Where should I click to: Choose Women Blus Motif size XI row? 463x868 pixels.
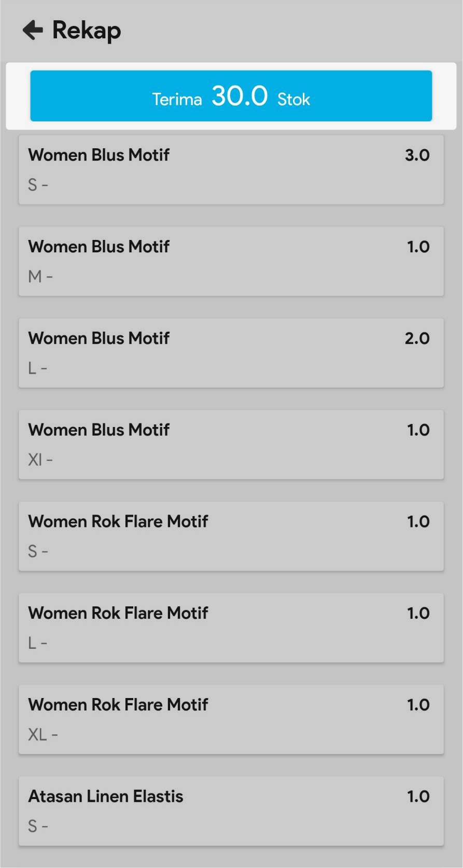point(231,445)
